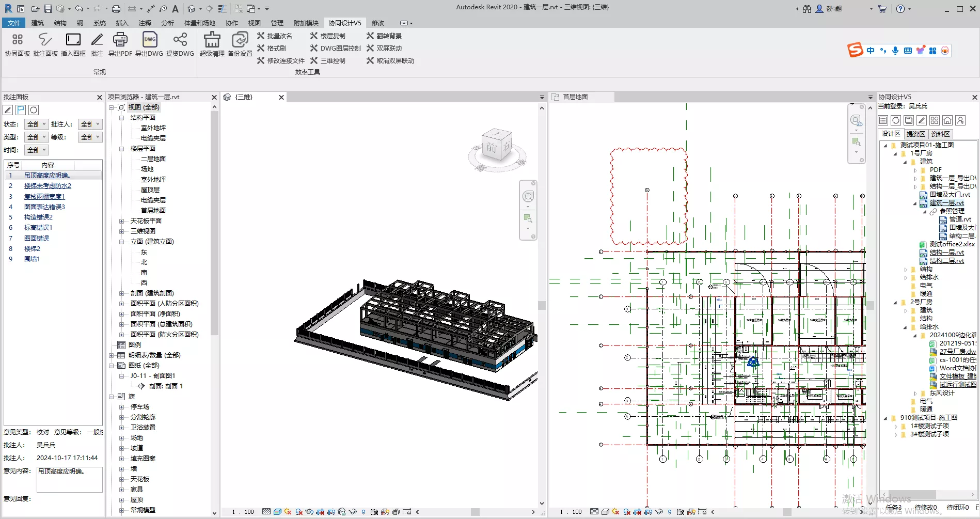
Task: Open the 备份设置 backup tool
Action: pyautogui.click(x=240, y=44)
